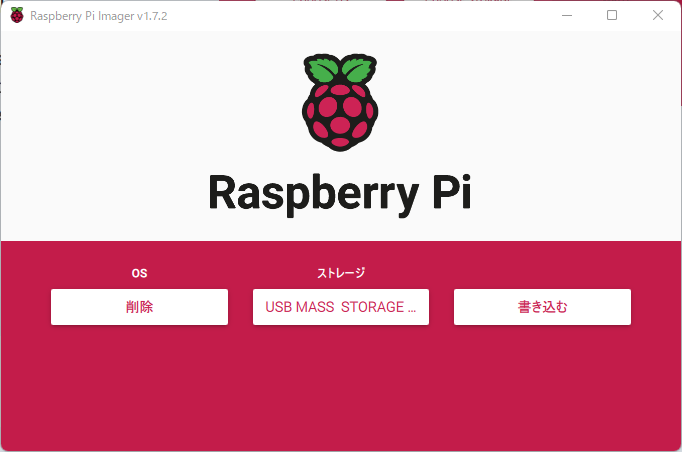Open the USB MASS STORAGE storage selector
This screenshot has height=452, width=682.
[x=341, y=307]
